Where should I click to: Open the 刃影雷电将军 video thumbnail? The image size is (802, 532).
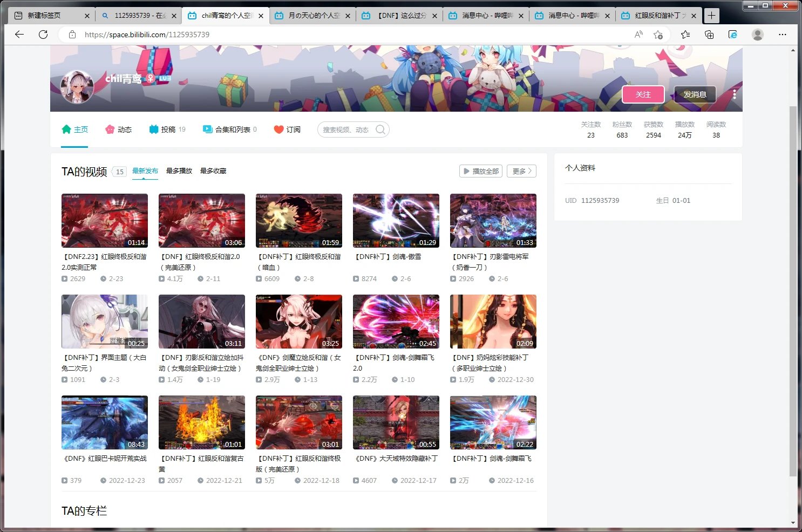pyautogui.click(x=493, y=221)
